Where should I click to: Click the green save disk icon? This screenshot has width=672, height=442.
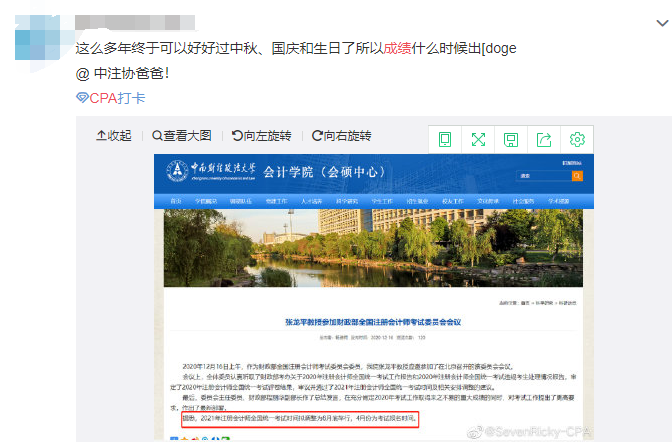pyautogui.click(x=511, y=139)
